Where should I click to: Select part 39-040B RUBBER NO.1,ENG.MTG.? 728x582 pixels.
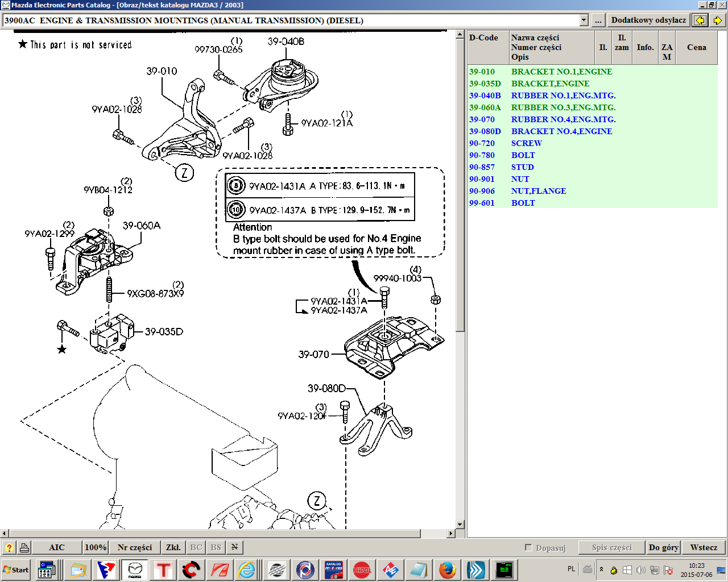(562, 95)
